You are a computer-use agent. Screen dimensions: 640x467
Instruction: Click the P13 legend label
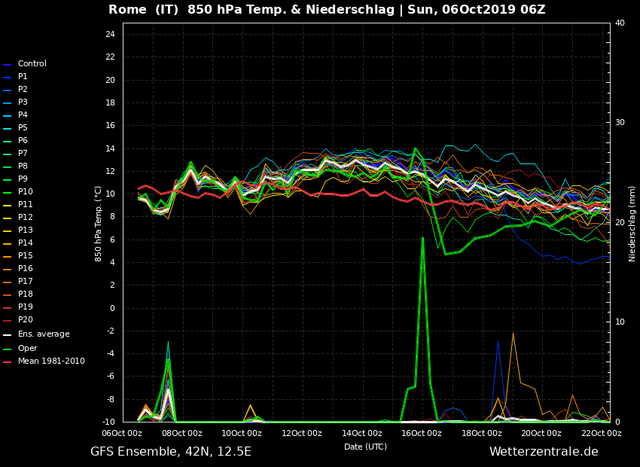25,230
